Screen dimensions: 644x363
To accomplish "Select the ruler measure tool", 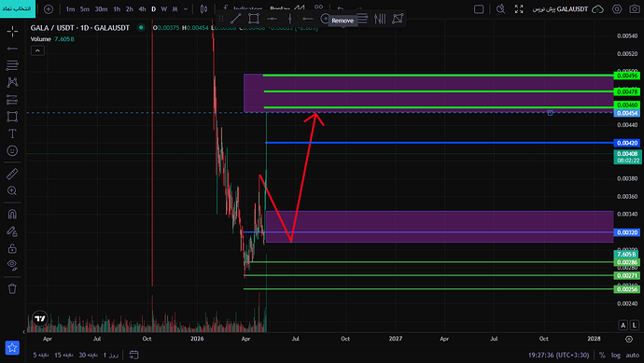I will coord(12,174).
